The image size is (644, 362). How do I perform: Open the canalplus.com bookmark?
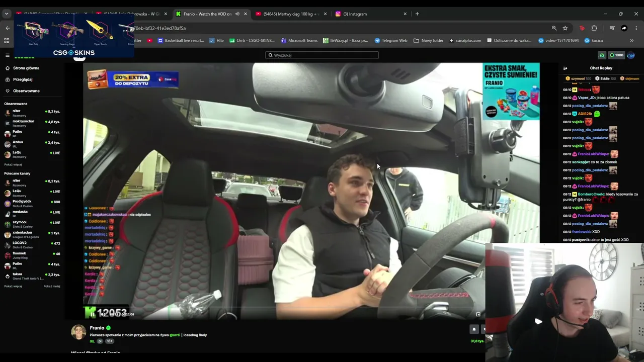point(465,40)
